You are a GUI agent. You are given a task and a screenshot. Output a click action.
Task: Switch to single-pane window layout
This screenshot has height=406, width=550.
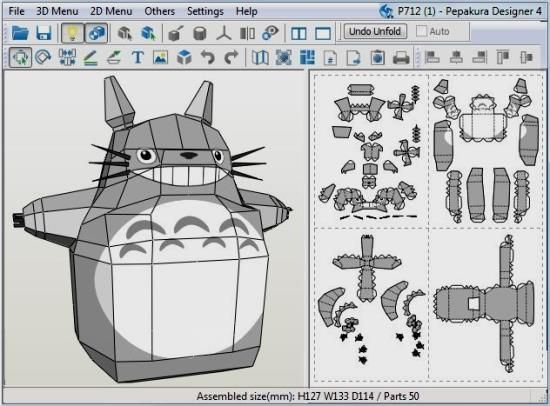pos(323,34)
